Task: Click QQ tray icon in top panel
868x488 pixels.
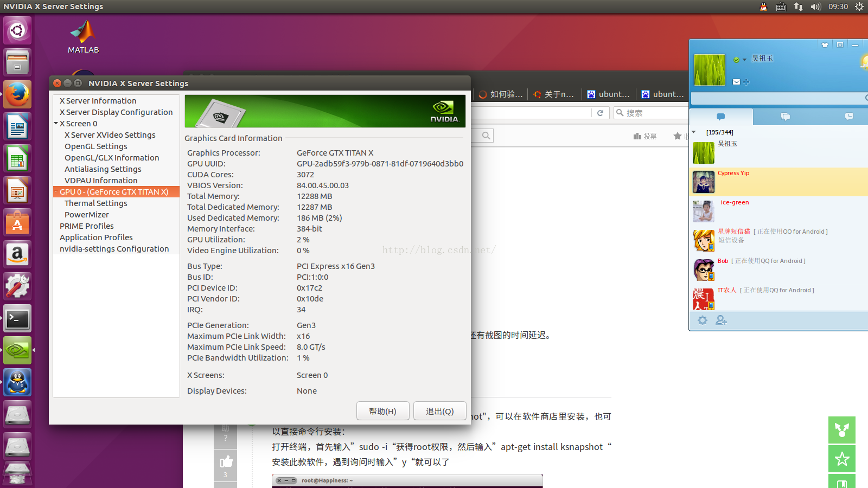Action: [x=763, y=7]
